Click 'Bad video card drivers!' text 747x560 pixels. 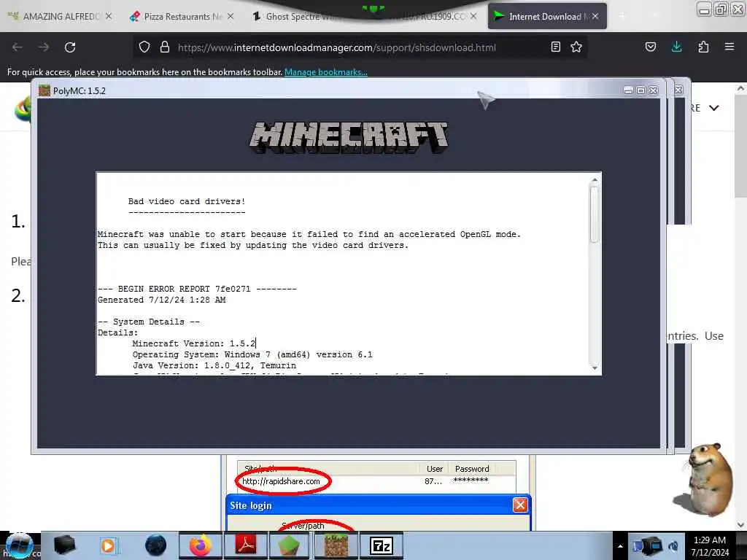pos(187,201)
